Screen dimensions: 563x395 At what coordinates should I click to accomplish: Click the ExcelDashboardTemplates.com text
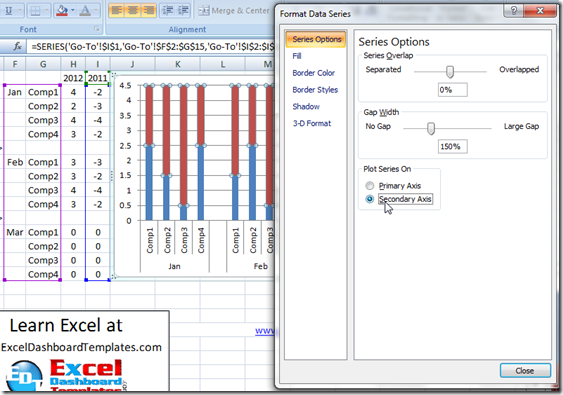(x=82, y=347)
